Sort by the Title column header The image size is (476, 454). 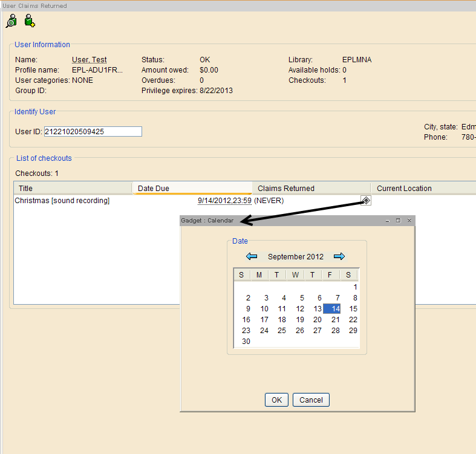coord(73,188)
